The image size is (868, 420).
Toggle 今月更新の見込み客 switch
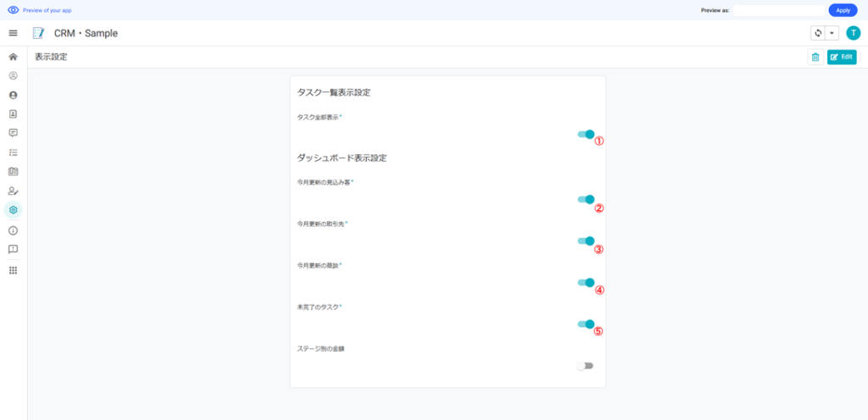point(586,200)
